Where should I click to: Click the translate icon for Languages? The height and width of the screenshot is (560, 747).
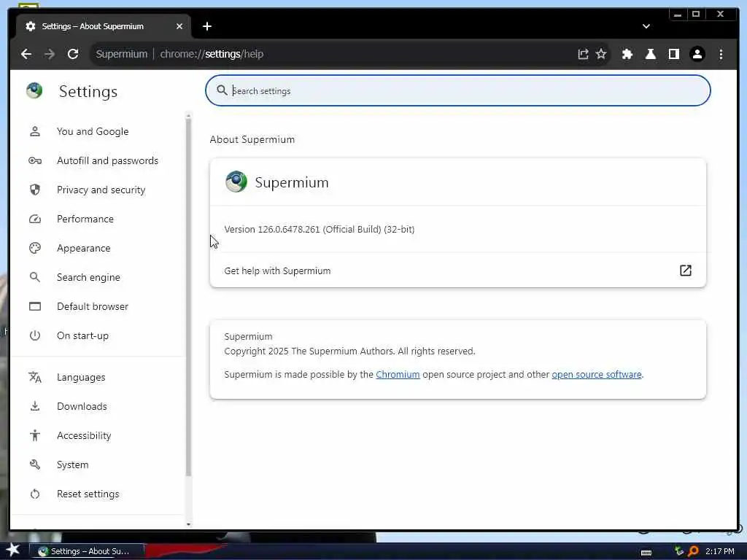(35, 377)
